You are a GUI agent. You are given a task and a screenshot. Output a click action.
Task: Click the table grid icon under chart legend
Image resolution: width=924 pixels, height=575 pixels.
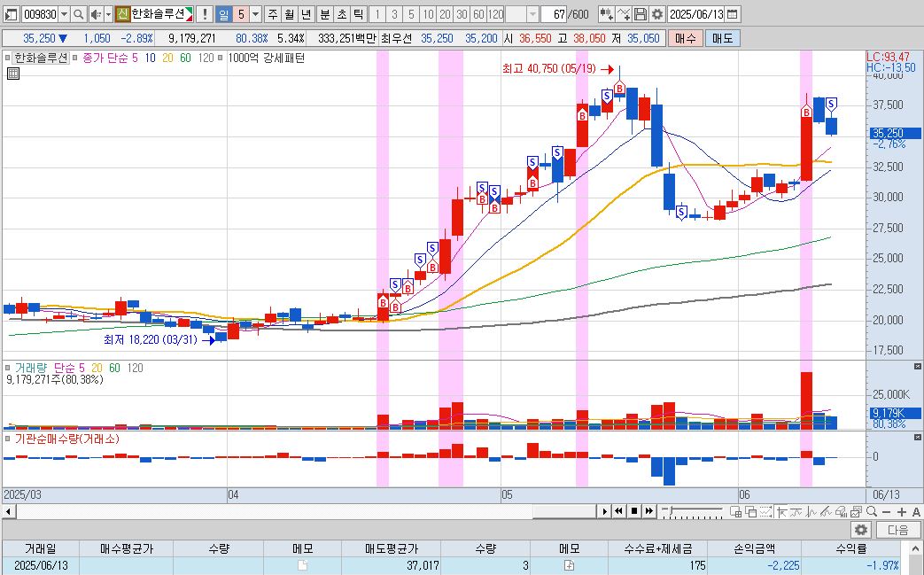click(13, 74)
